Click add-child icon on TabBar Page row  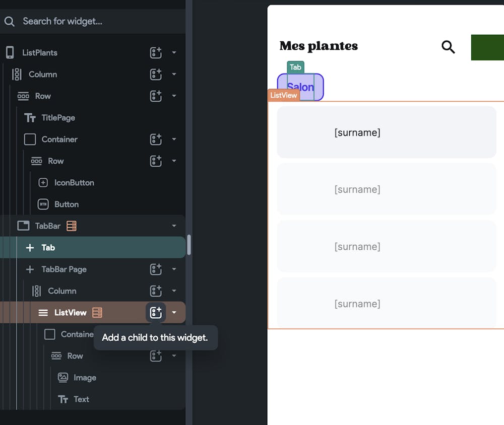156,269
